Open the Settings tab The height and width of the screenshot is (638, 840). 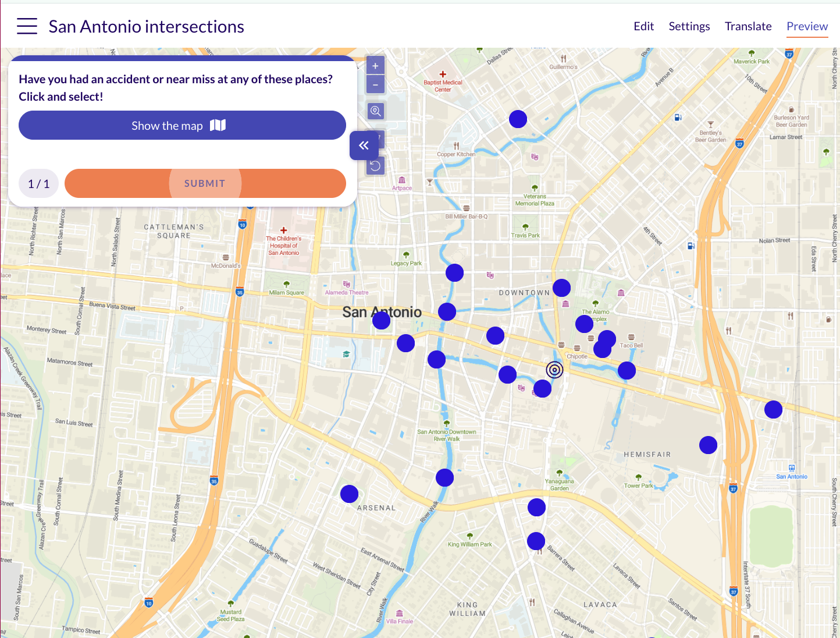[x=689, y=26]
